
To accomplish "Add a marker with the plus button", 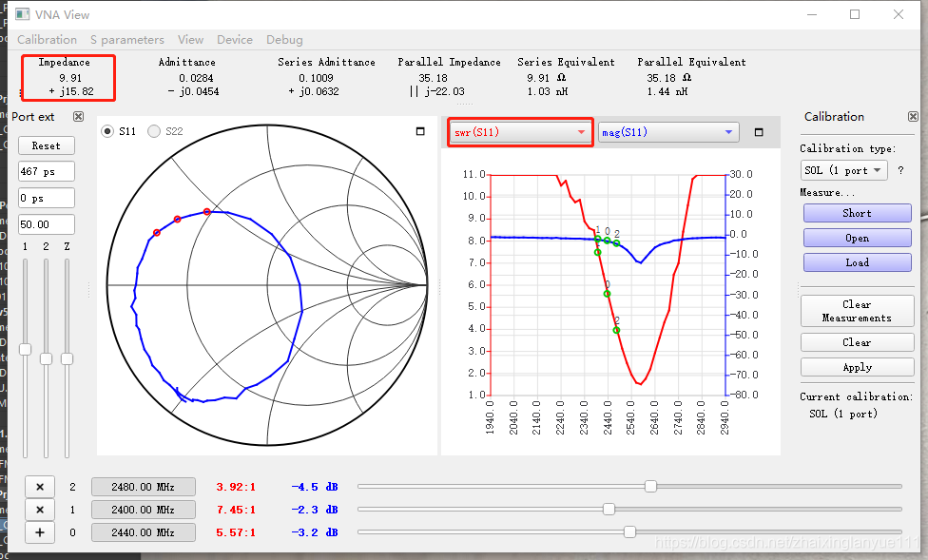I will pos(40,532).
